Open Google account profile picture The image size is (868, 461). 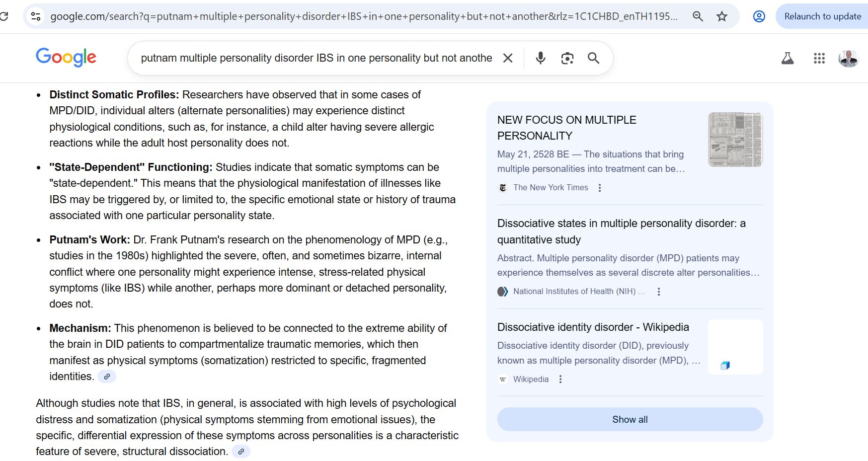848,58
